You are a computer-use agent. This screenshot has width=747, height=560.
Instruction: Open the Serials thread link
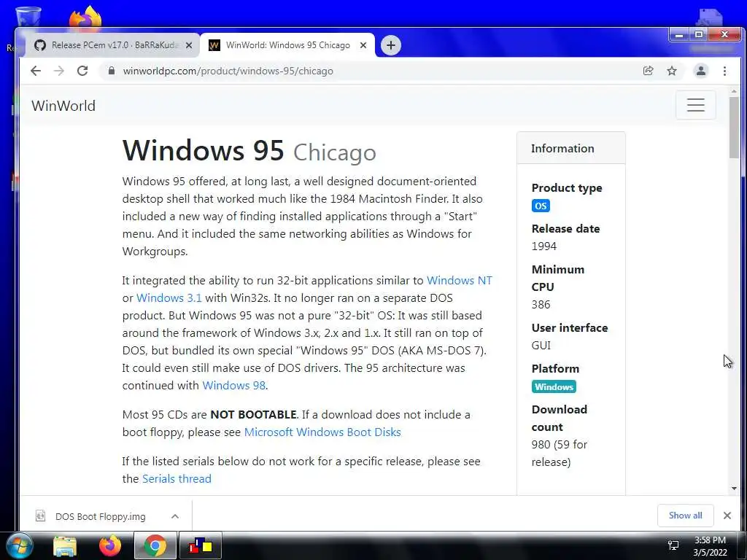(x=177, y=478)
